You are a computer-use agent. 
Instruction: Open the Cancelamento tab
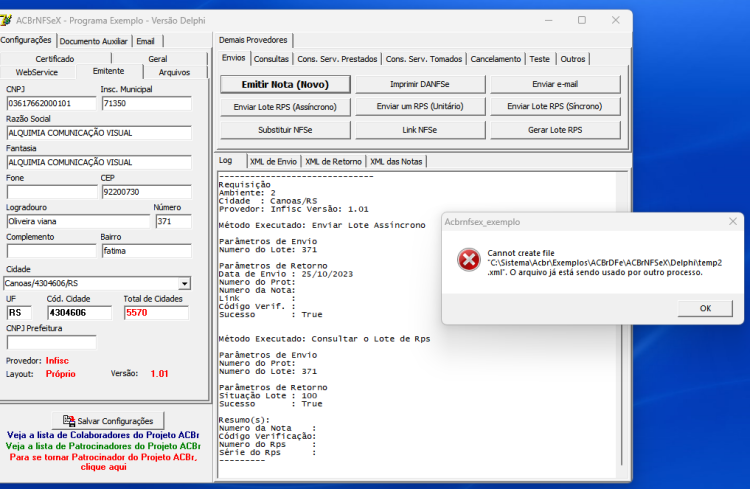(496, 59)
